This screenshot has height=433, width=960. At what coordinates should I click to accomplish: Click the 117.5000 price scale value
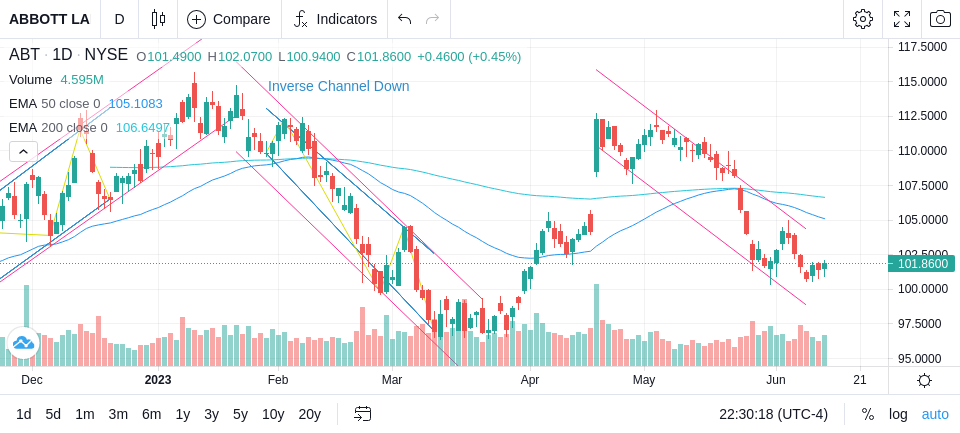(922, 47)
